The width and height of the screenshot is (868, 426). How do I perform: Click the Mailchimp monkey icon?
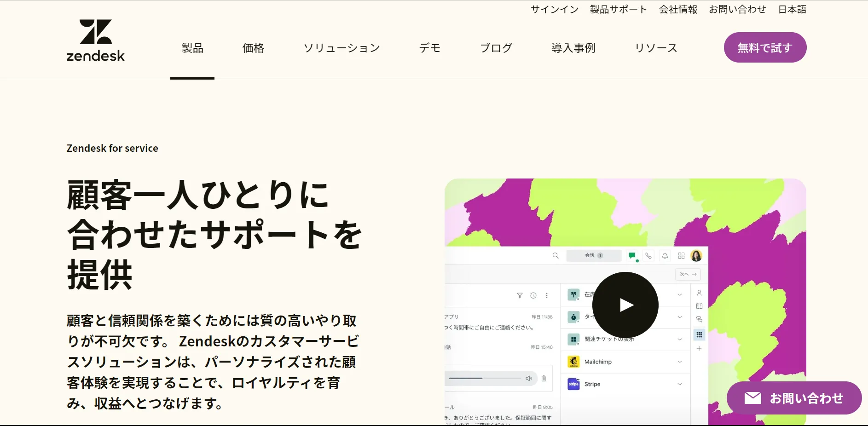tap(573, 362)
